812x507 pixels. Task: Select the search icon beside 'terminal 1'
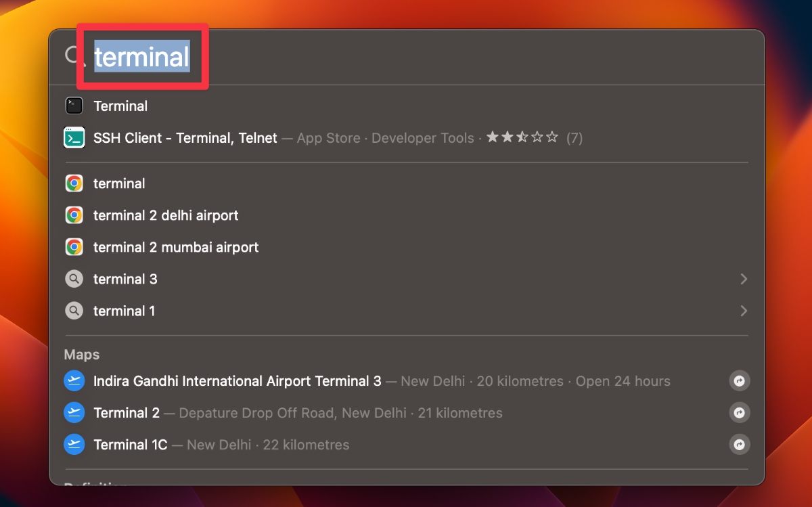(x=74, y=311)
